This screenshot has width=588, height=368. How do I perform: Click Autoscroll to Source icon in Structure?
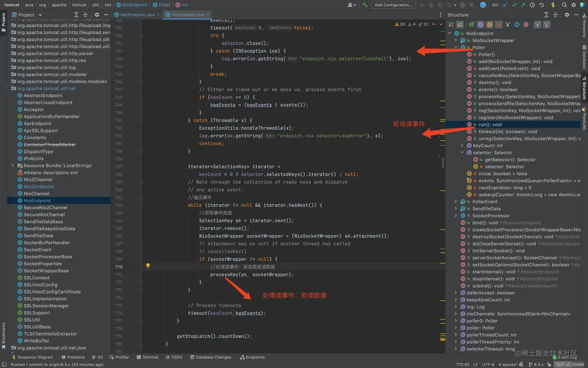point(537,25)
